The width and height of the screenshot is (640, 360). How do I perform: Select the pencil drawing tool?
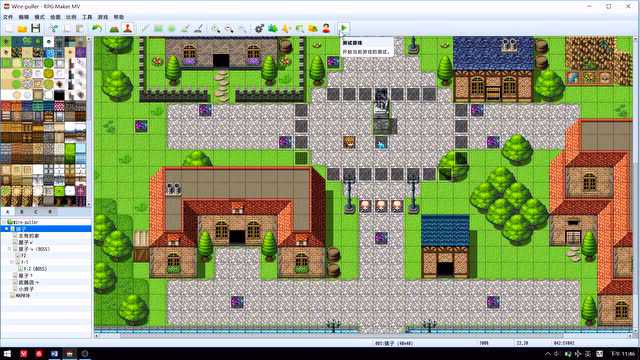point(145,28)
